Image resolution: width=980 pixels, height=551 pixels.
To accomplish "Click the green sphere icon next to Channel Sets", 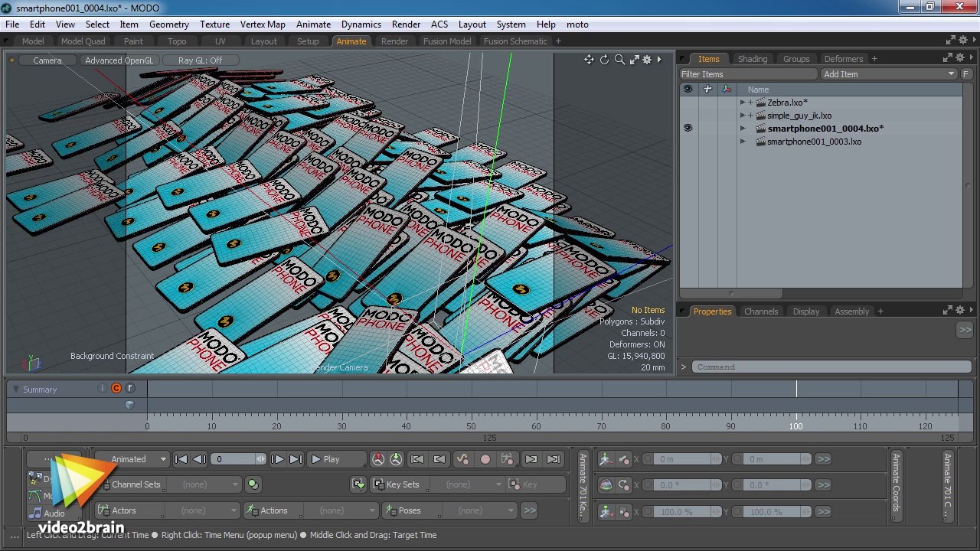I will click(x=253, y=484).
